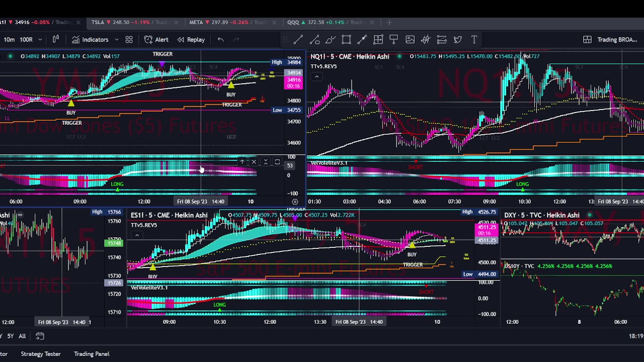Screen dimensions: 644x362
Task: Click the VelVoleliteV3.1 label on ES1! chart
Action: click(x=149, y=288)
